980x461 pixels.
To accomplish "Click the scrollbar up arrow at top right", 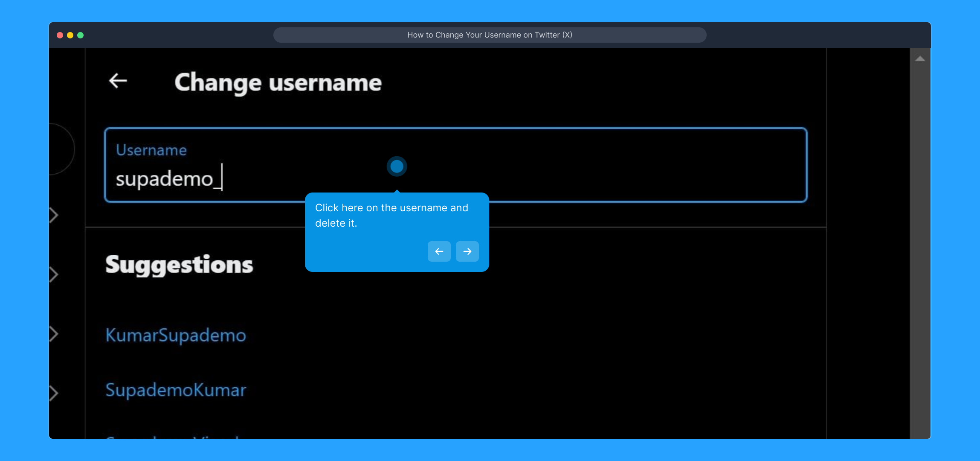I will point(920,59).
